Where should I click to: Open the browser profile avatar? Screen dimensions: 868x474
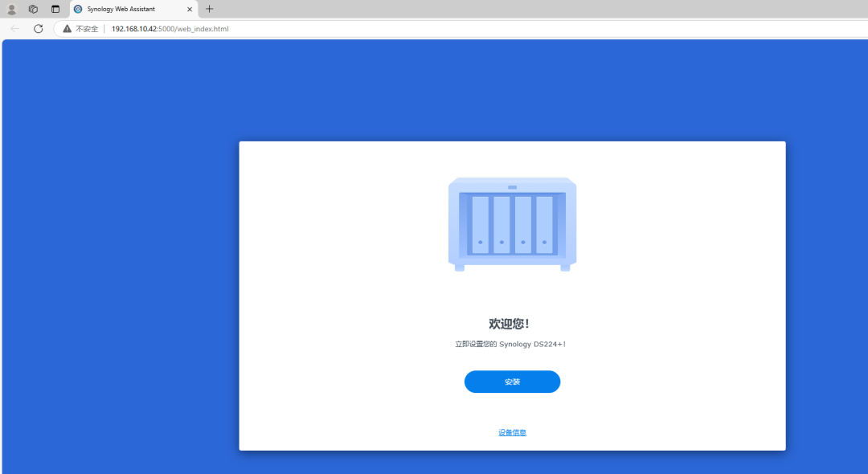[x=12, y=10]
